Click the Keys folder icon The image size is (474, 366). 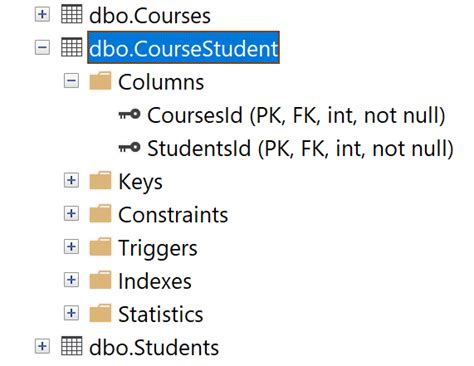coord(100,180)
